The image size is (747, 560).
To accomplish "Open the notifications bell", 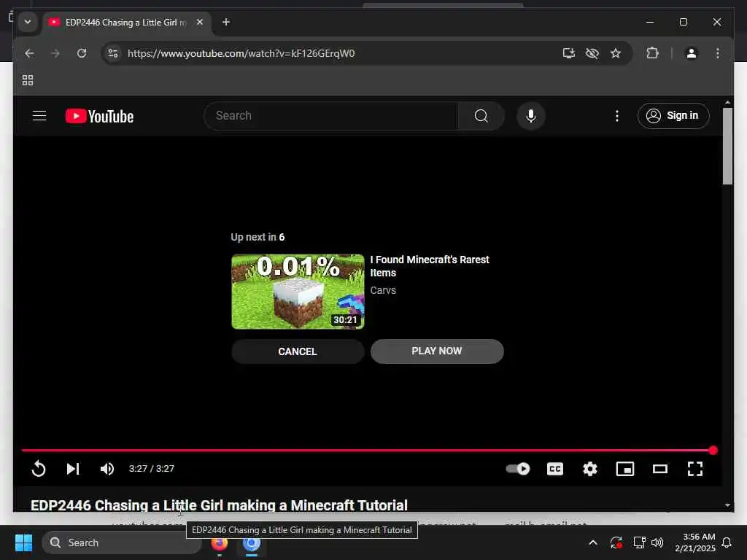I will (x=727, y=542).
